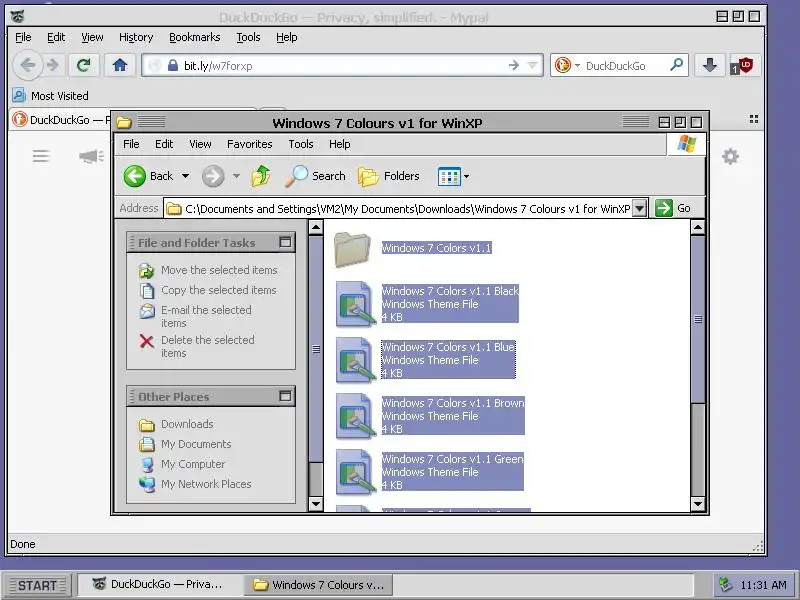Image resolution: width=800 pixels, height=600 pixels.
Task: Click the browser Forward arrow button
Action: (x=53, y=65)
